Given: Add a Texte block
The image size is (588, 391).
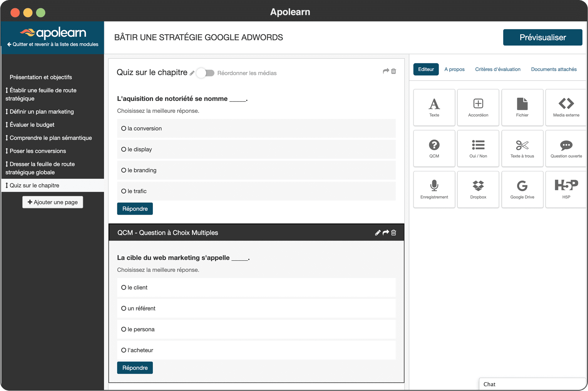Looking at the screenshot, I should (x=434, y=108).
